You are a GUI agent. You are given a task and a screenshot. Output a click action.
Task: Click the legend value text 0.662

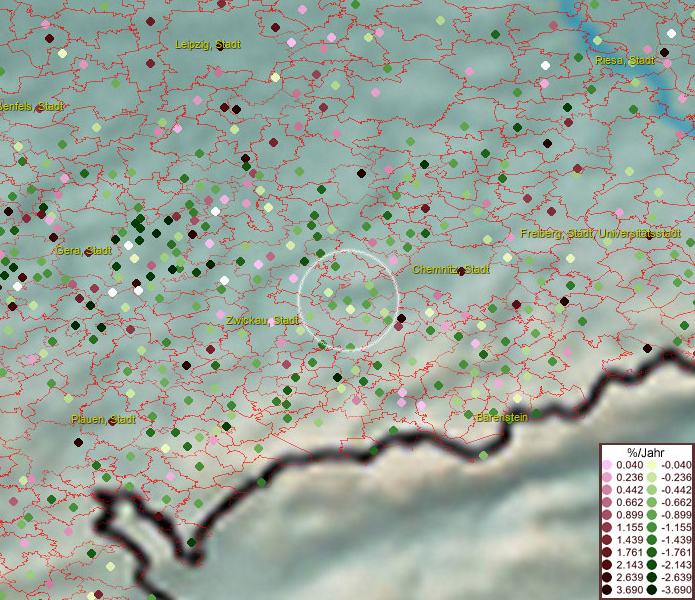[x=629, y=503]
